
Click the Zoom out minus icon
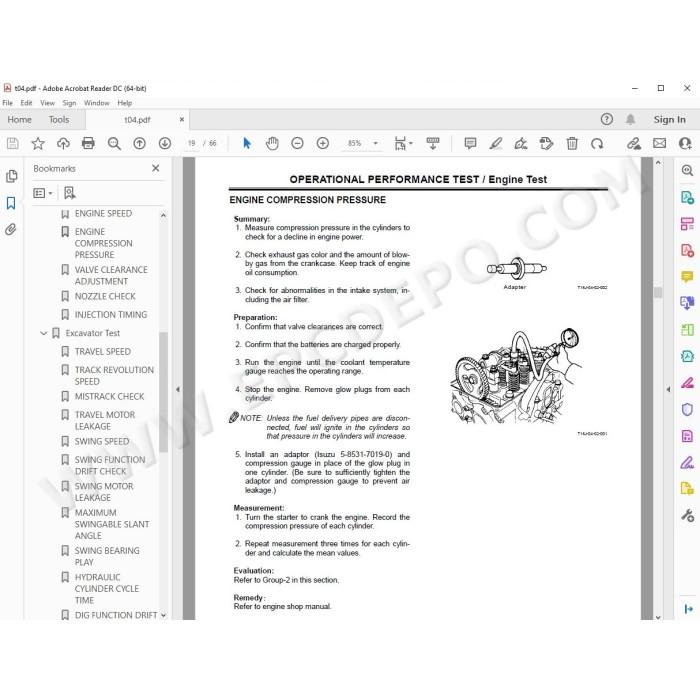pos(297,143)
